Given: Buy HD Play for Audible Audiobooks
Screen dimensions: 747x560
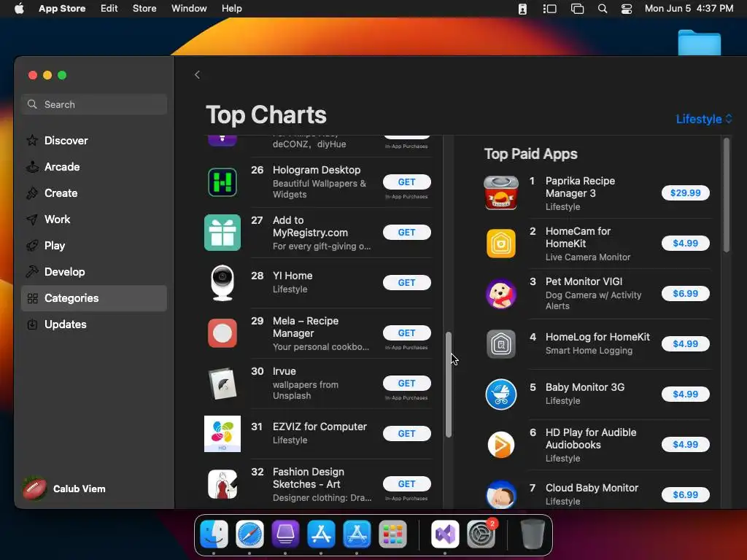Looking at the screenshot, I should (x=686, y=445).
